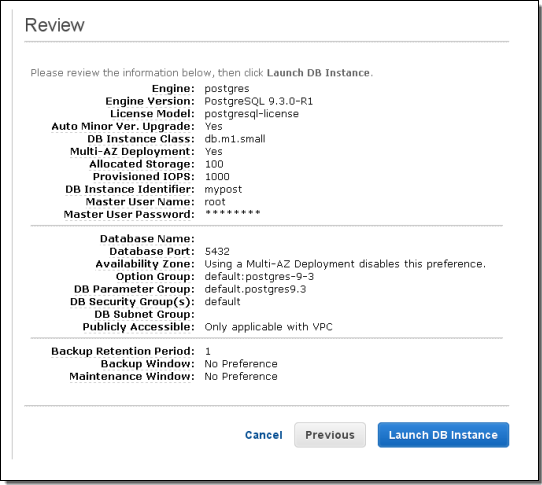Select the db.m1.small value text
542x485 pixels.
[235, 139]
